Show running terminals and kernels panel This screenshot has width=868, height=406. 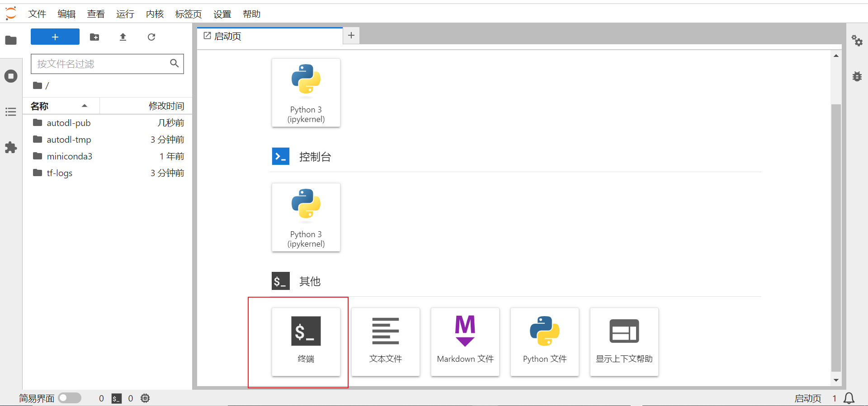(11, 76)
